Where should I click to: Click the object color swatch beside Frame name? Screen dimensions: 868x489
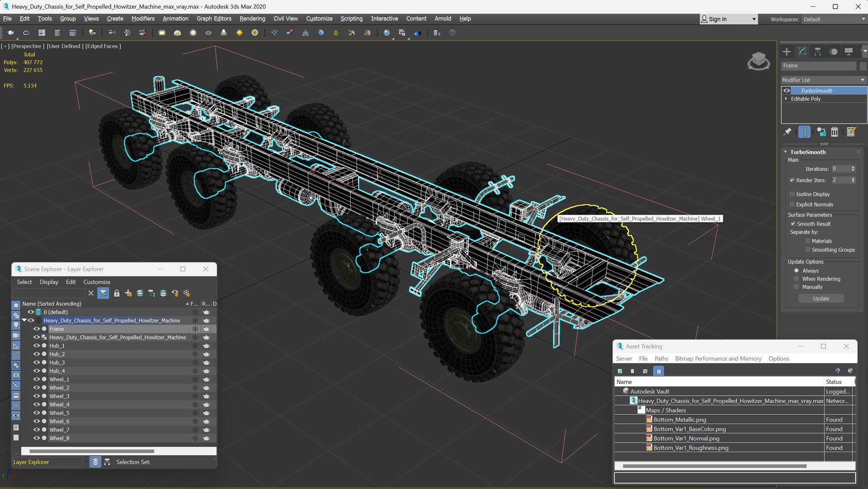[x=863, y=66]
